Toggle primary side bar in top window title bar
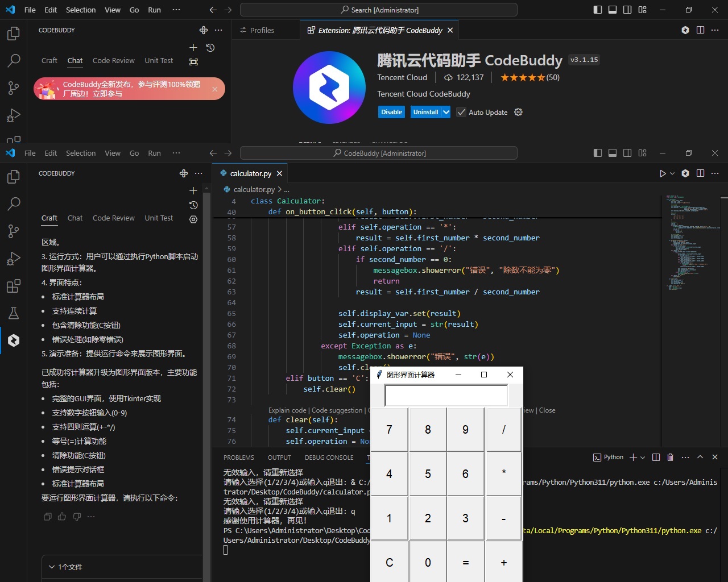 pos(598,10)
